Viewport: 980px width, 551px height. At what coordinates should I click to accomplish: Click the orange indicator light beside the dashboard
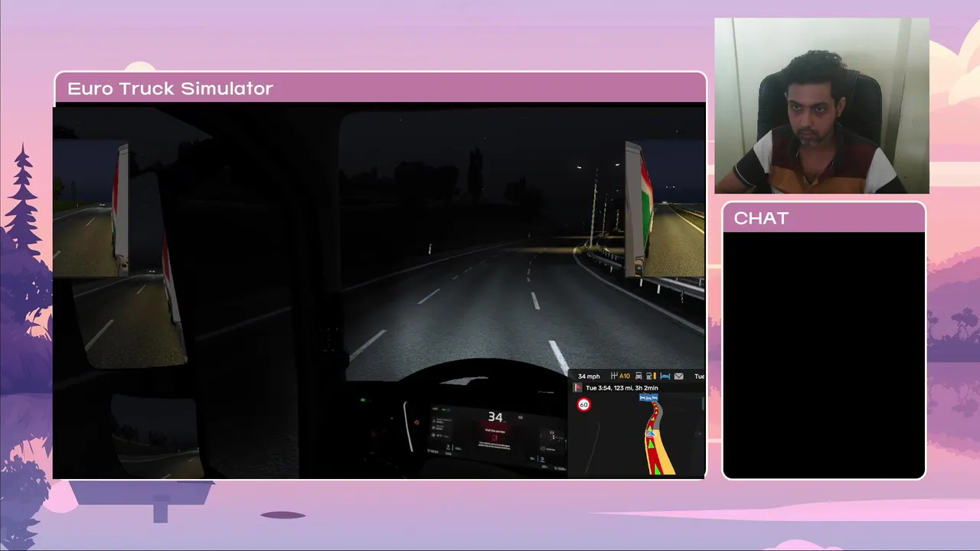click(x=416, y=422)
